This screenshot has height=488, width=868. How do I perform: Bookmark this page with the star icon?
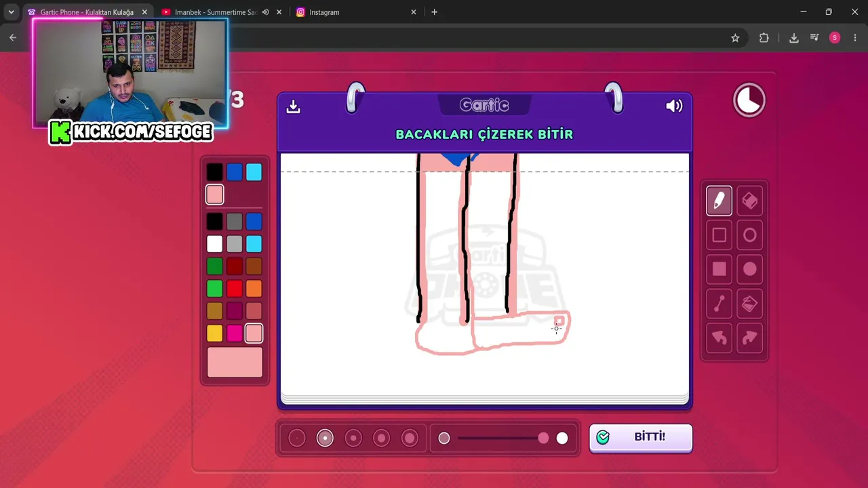(x=735, y=38)
